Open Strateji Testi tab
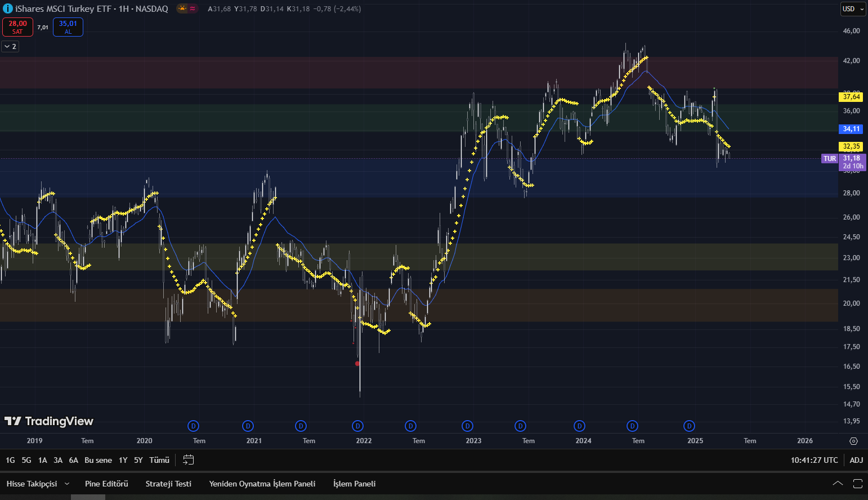Screen dimensions: 868x500 click(168, 484)
